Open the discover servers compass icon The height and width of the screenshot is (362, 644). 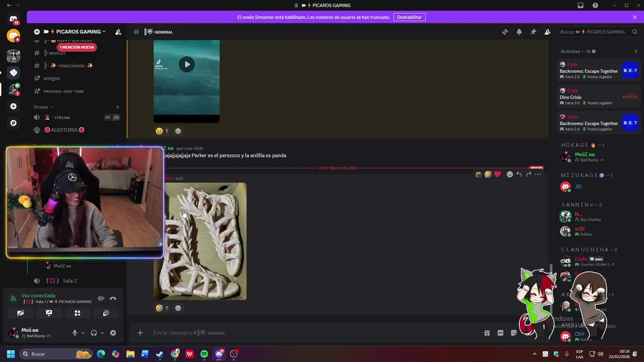point(13,123)
